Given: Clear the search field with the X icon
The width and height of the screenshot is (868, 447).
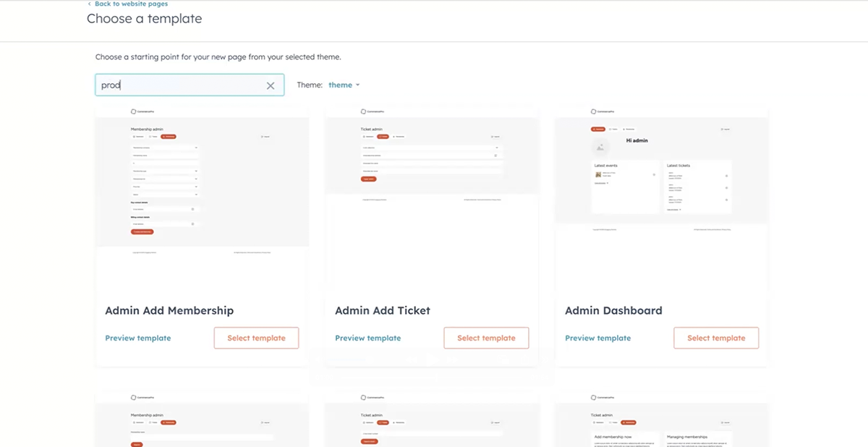Looking at the screenshot, I should coord(271,85).
